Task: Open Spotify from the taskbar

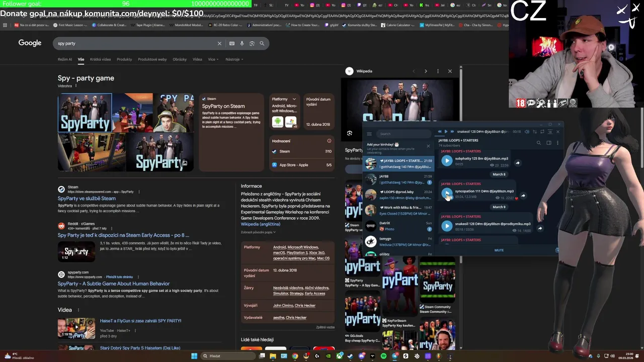Action: click(384, 356)
